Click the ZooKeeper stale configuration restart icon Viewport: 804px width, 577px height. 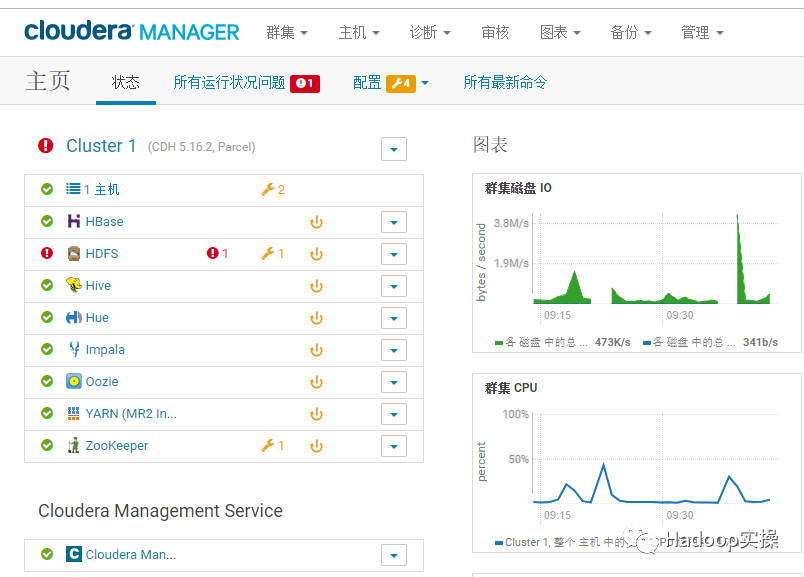click(x=316, y=446)
